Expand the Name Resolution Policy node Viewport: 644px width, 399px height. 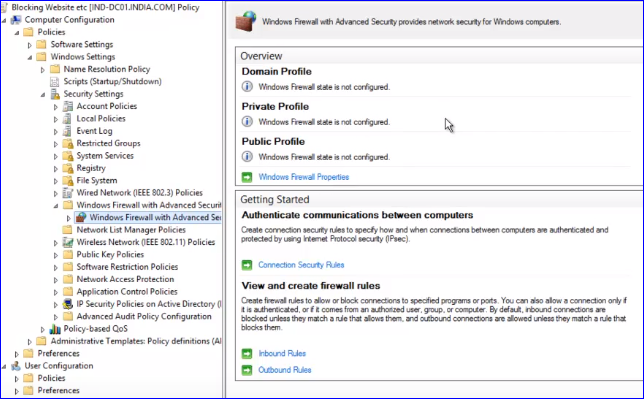coord(43,69)
